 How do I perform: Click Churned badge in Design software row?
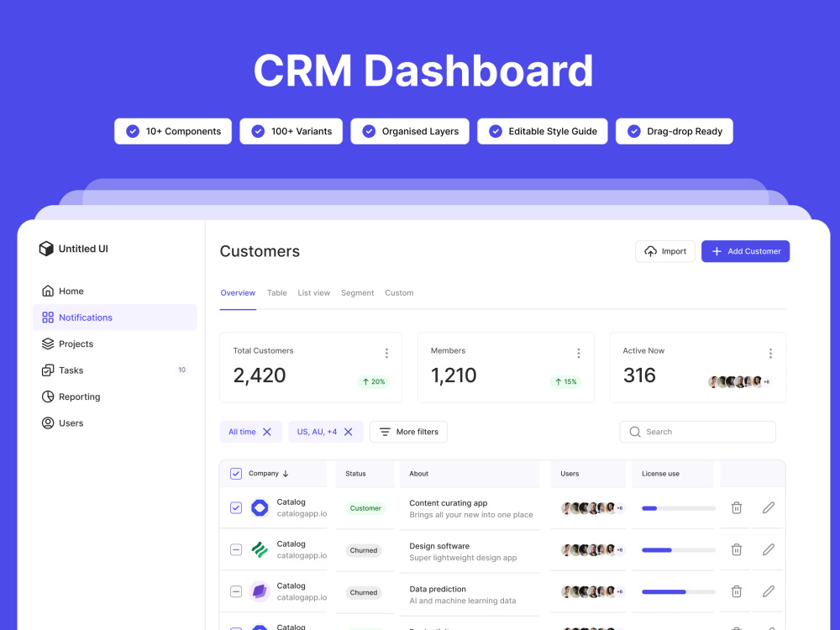tap(364, 550)
